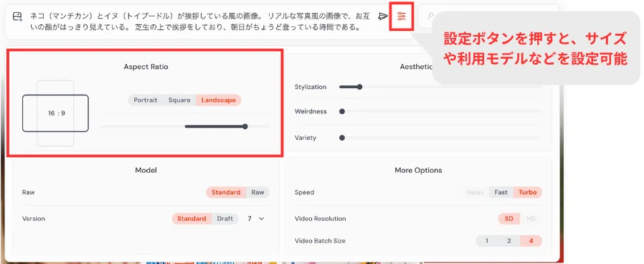Select Square aspect ratio
The width and height of the screenshot is (644, 264).
[179, 100]
